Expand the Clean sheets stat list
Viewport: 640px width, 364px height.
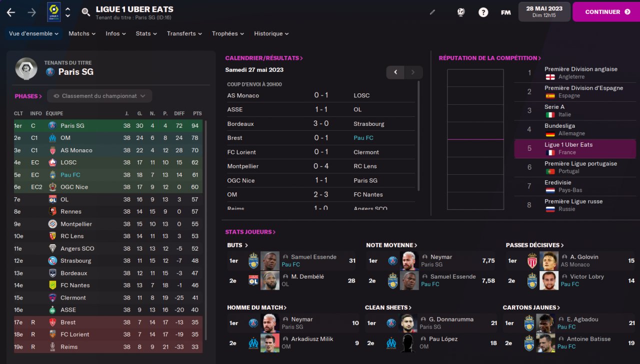click(x=388, y=308)
